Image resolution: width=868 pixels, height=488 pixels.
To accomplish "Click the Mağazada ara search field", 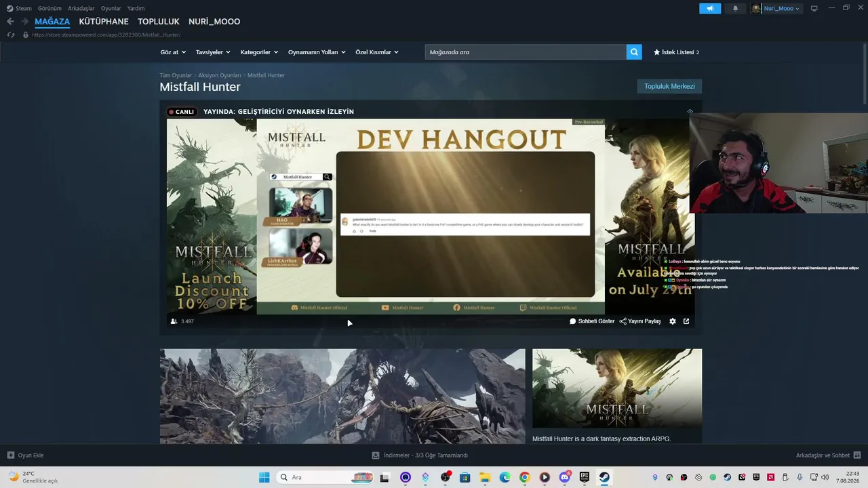I will [526, 52].
